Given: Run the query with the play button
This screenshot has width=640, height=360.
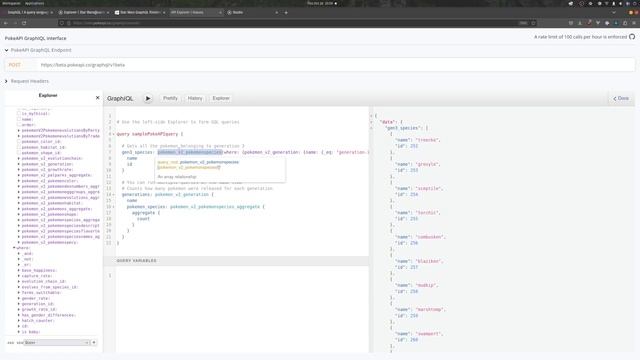Looking at the screenshot, I should point(148,98).
